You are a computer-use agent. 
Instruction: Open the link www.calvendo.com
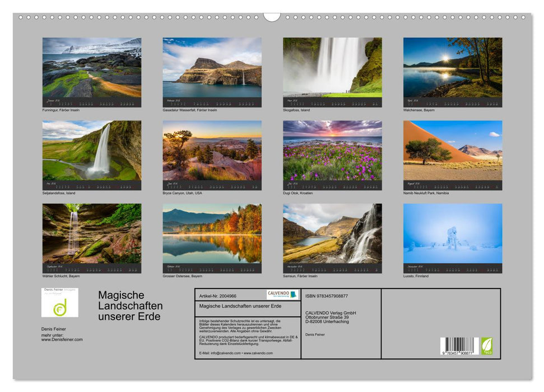click(x=258, y=354)
